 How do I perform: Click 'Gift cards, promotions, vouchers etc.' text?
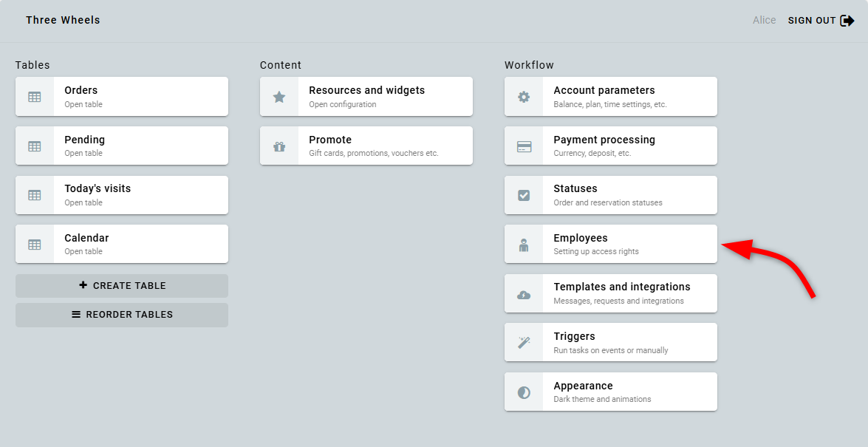[374, 154]
